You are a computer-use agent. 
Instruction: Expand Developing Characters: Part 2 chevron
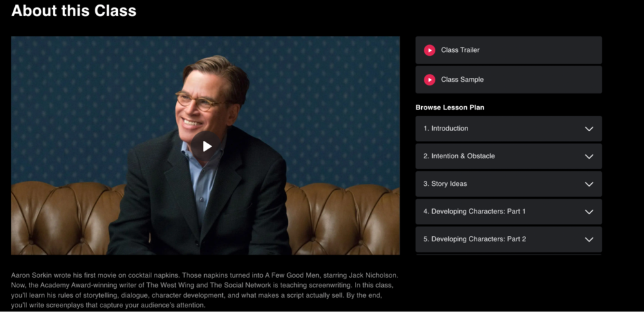(x=589, y=239)
